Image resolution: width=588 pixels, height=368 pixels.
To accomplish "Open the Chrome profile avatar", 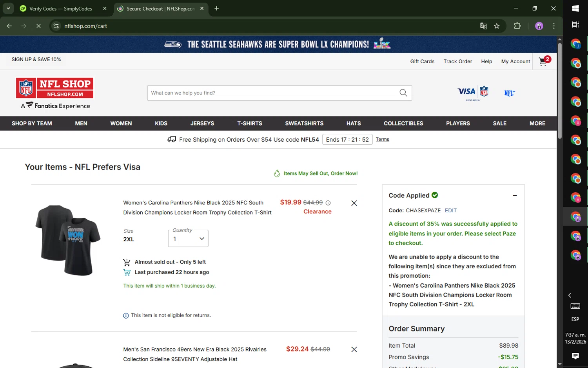I will [x=539, y=26].
